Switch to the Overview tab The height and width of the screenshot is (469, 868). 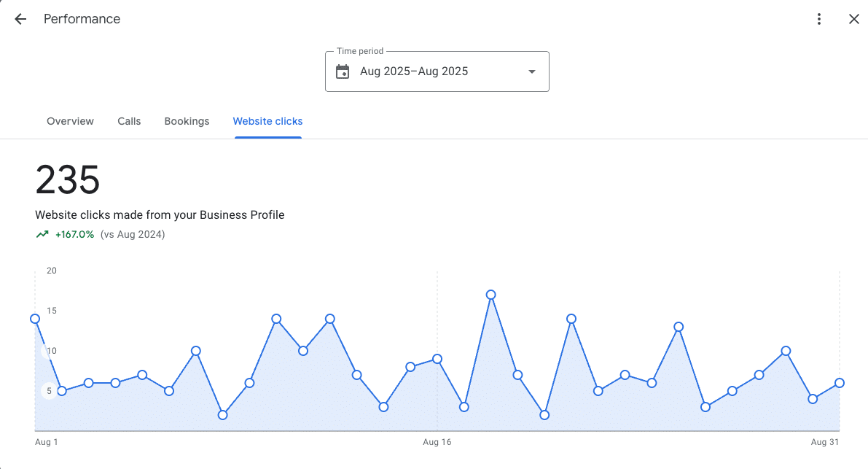70,121
